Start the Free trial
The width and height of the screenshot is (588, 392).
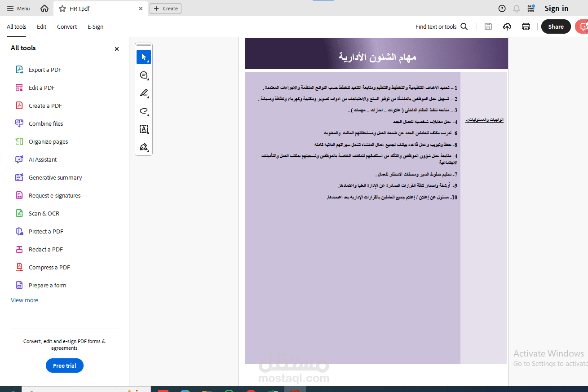pos(64,366)
